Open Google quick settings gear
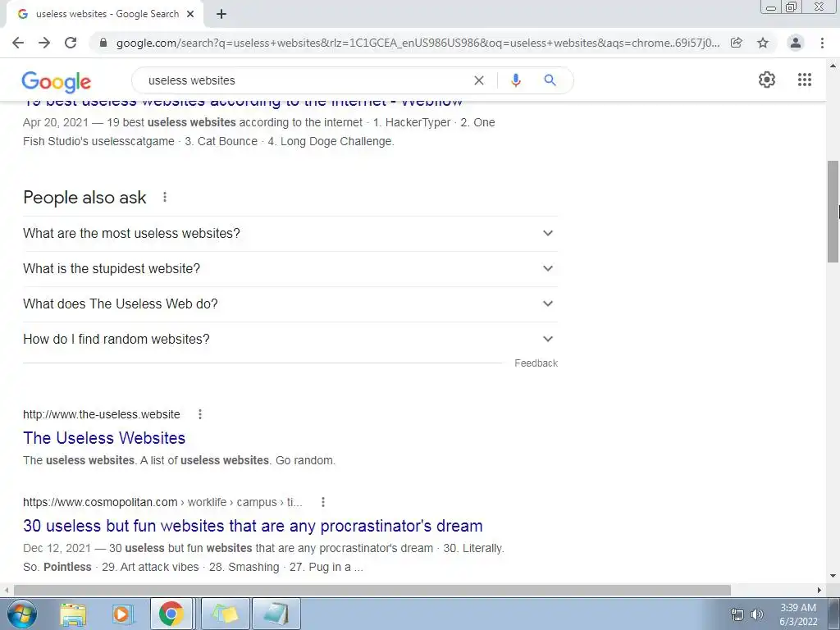This screenshot has height=630, width=840. [767, 80]
